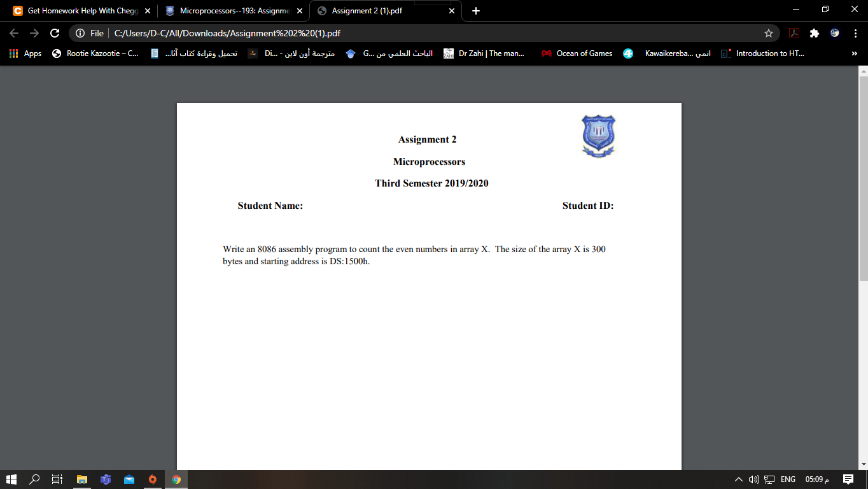Click the ENG language indicator
Screen dimensions: 868x489
click(788, 479)
